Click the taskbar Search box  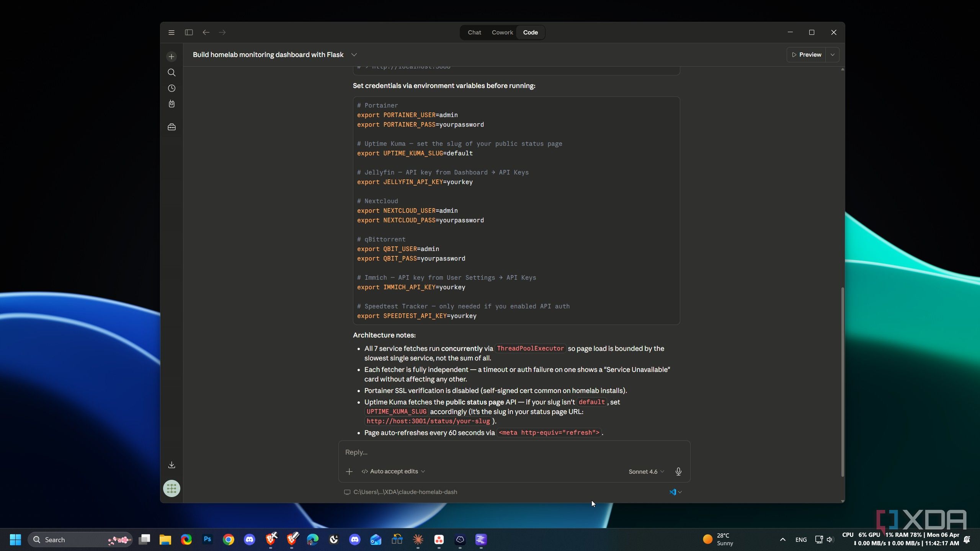pos(80,540)
